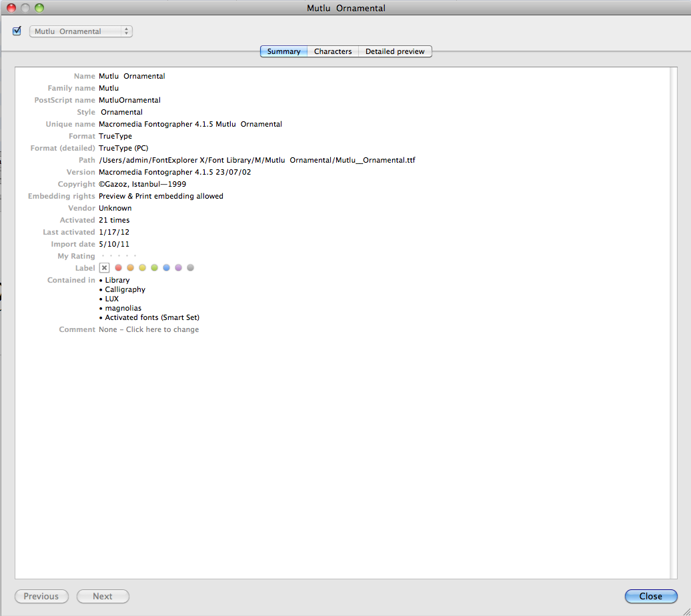
Task: Apply the purple label color
Action: click(178, 267)
